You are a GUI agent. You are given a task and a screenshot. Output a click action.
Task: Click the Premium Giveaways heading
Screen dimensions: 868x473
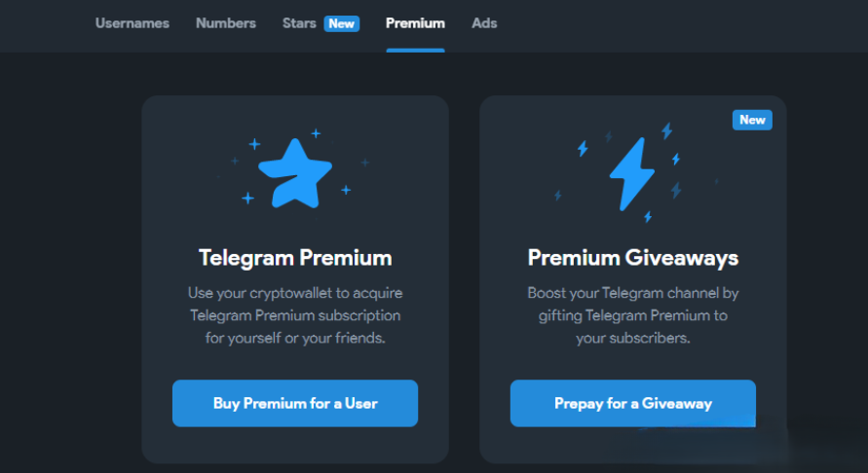pos(632,258)
